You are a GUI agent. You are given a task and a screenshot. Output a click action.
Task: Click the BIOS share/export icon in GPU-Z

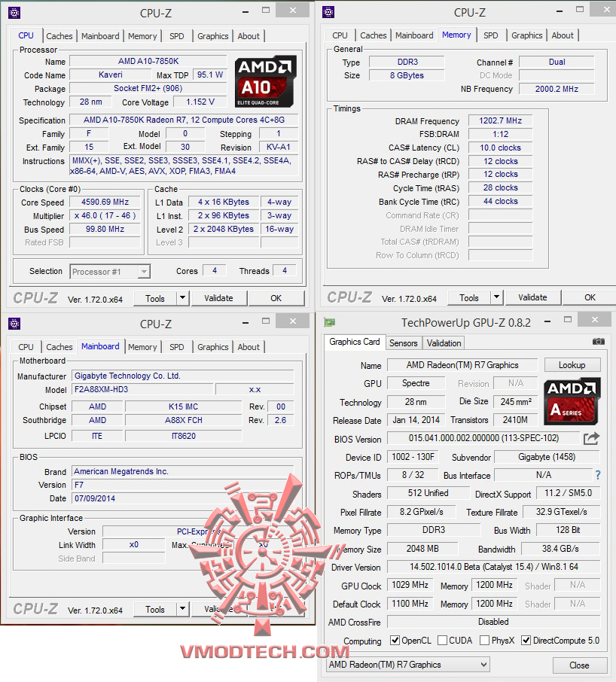tap(591, 438)
